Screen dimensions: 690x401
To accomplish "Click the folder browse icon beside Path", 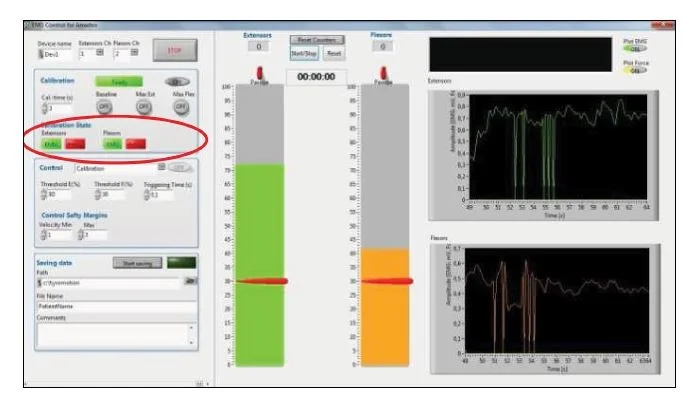I will pyautogui.click(x=190, y=281).
